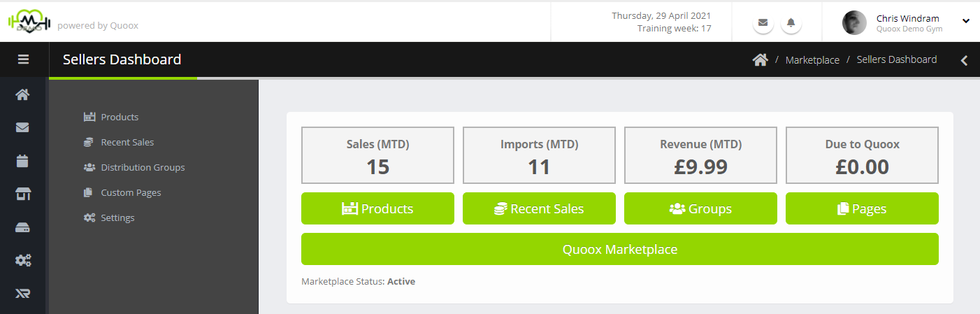This screenshot has width=980, height=314.
Task: Click the Home icon in left sidebar
Action: (23, 94)
